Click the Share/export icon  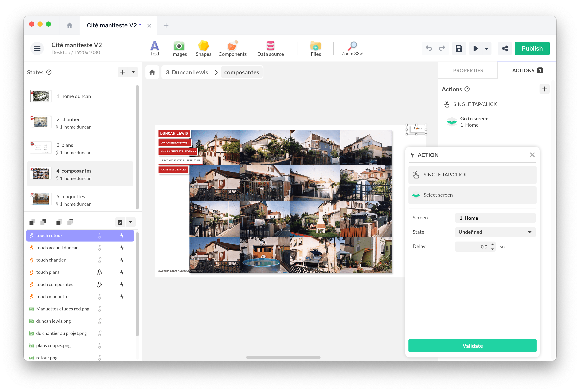(504, 48)
